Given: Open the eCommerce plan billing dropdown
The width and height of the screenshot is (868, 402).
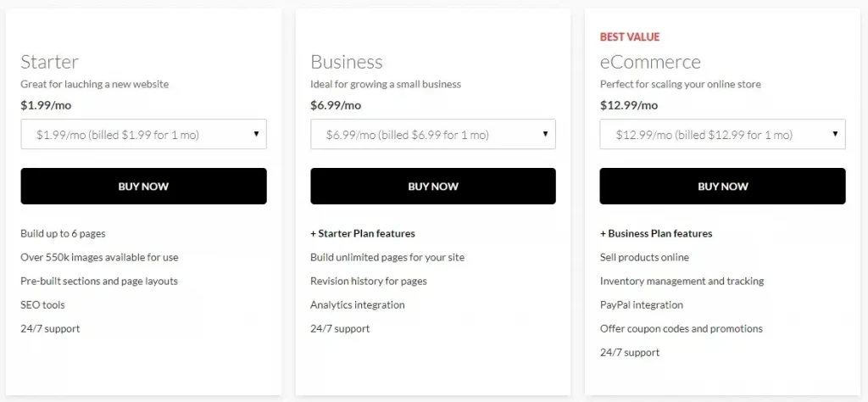Looking at the screenshot, I should coord(722,134).
